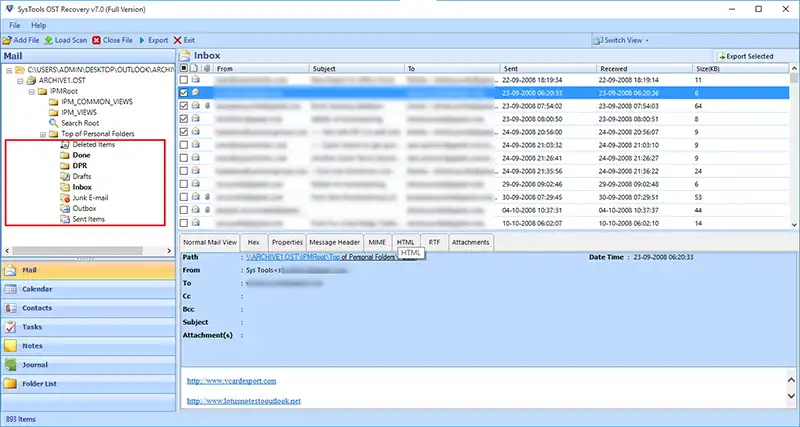This screenshot has height=427, width=800.
Task: Click the folder tree left scroll arrow
Action: (x=7, y=251)
